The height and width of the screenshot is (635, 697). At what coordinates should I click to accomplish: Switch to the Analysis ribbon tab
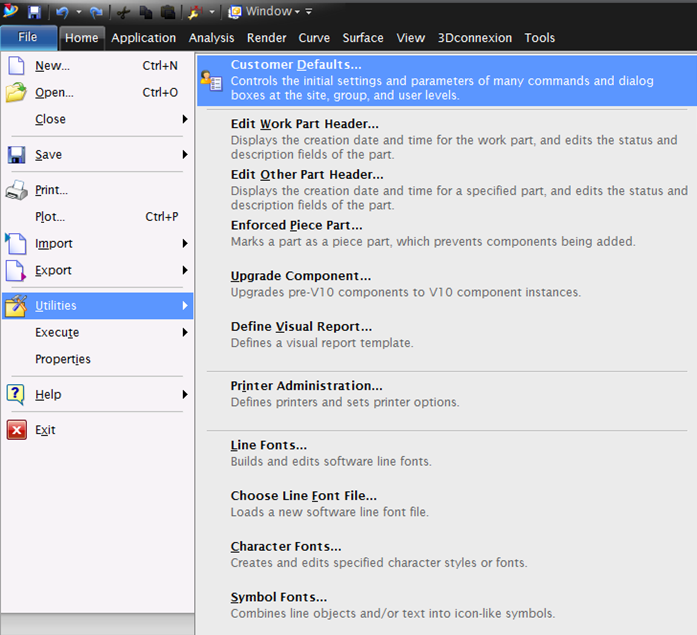coord(211,38)
